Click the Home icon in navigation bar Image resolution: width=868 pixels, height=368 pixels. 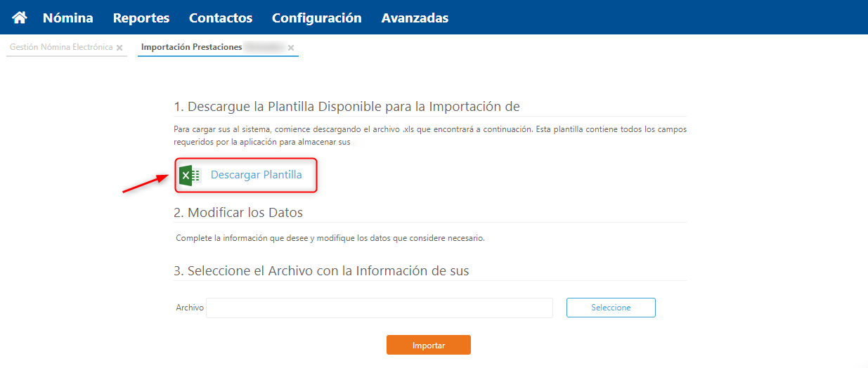tap(20, 18)
